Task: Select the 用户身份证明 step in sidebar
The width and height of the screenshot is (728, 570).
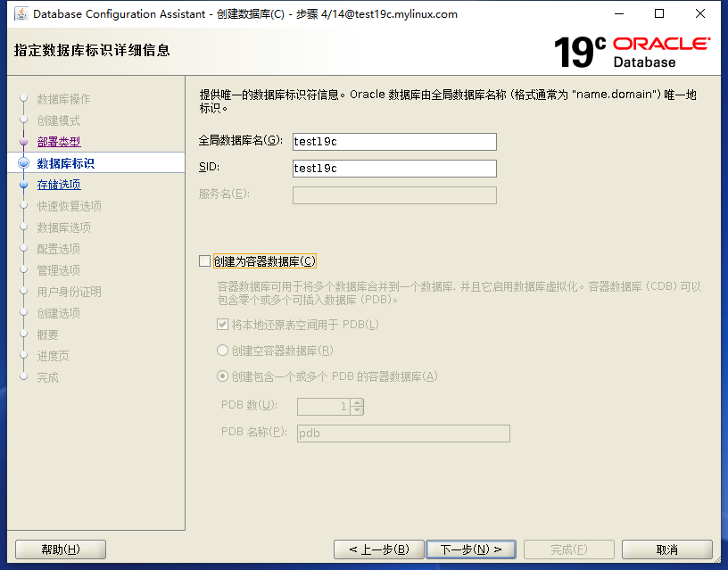Action: click(70, 292)
